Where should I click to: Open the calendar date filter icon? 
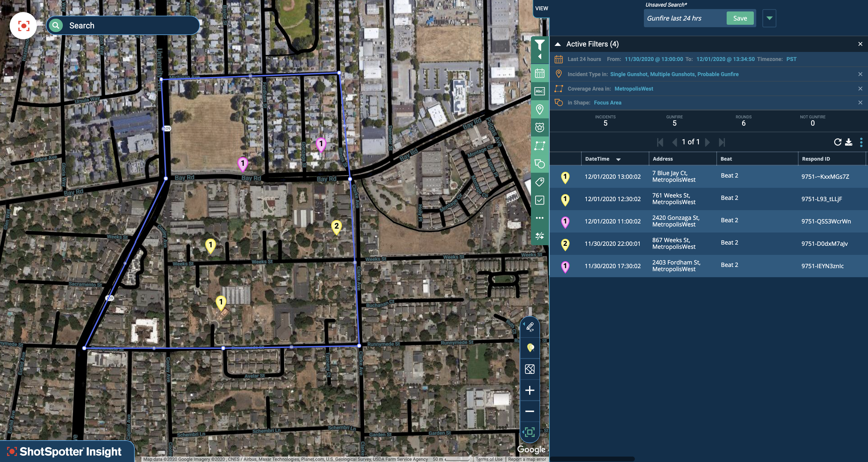pos(539,73)
